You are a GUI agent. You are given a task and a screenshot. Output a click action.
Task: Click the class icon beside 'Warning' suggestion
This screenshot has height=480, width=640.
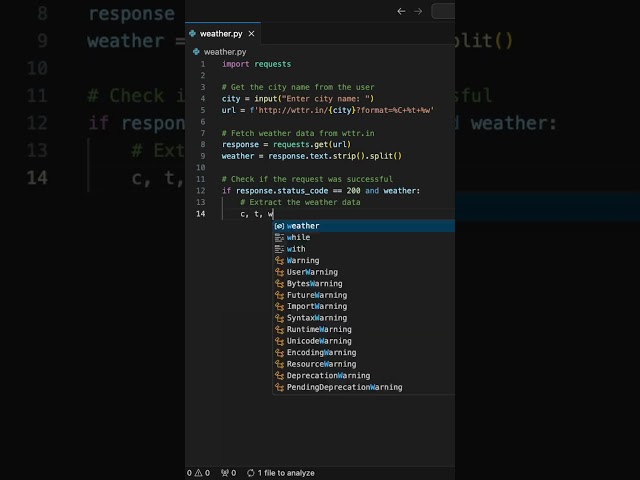[279, 260]
